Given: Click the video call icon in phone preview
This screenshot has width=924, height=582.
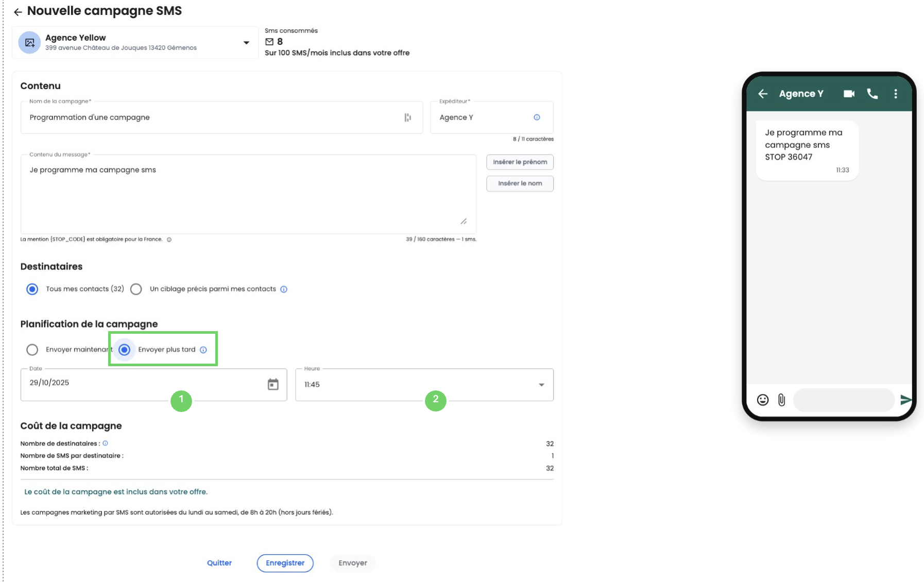Looking at the screenshot, I should [x=849, y=94].
